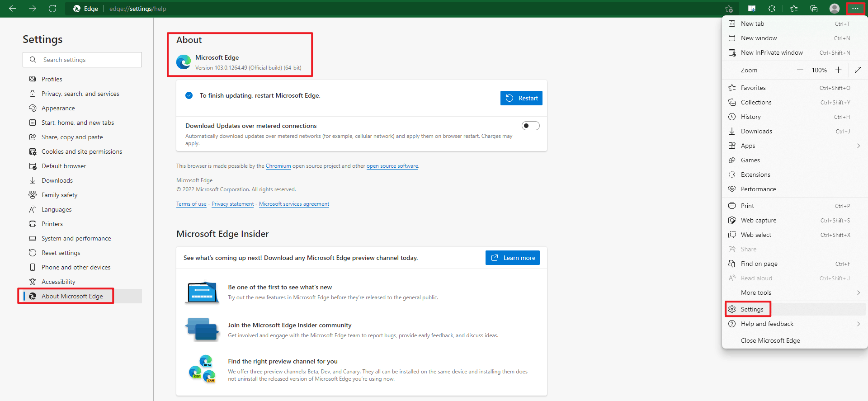This screenshot has width=868, height=401.
Task: Open the Chromium link
Action: (x=278, y=166)
